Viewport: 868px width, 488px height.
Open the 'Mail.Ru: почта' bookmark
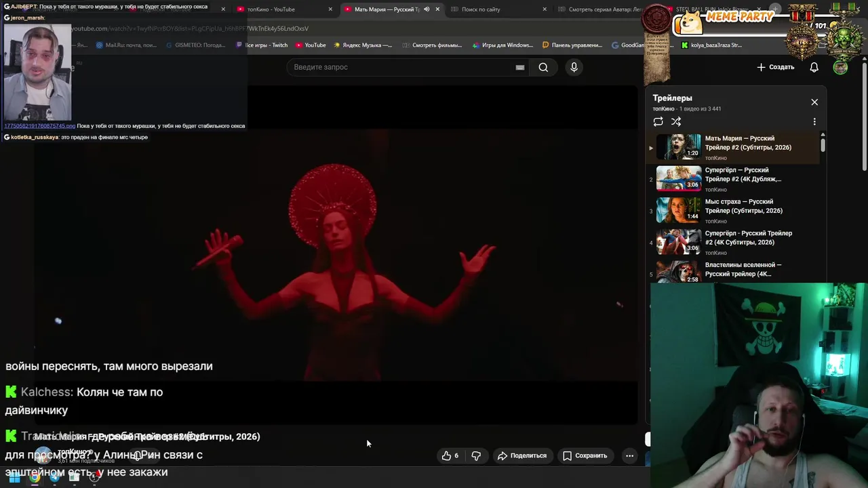tap(126, 45)
